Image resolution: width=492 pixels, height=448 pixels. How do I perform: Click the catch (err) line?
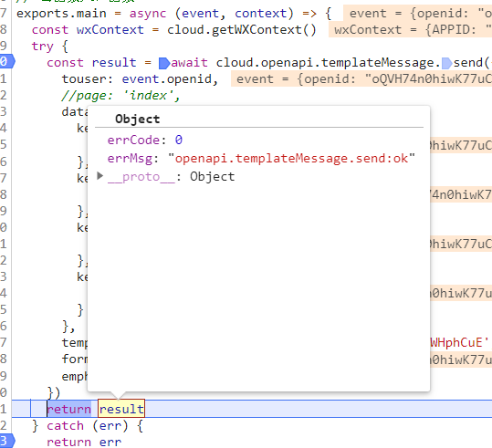(x=88, y=426)
